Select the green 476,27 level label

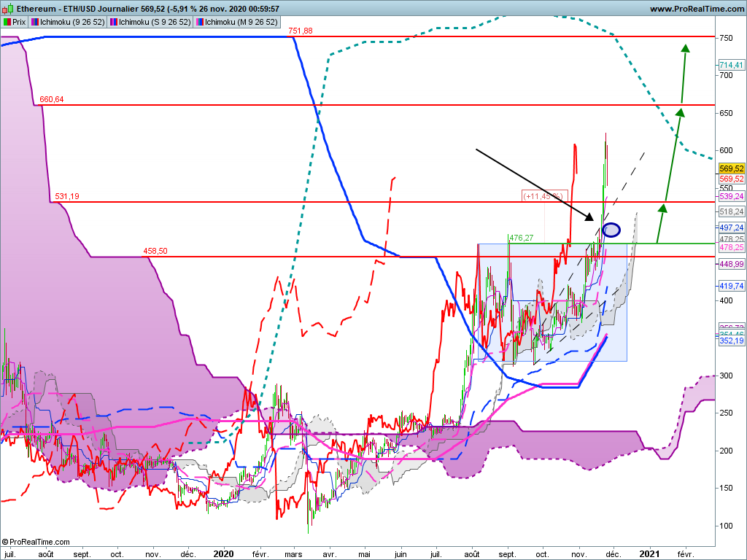pyautogui.click(x=521, y=238)
